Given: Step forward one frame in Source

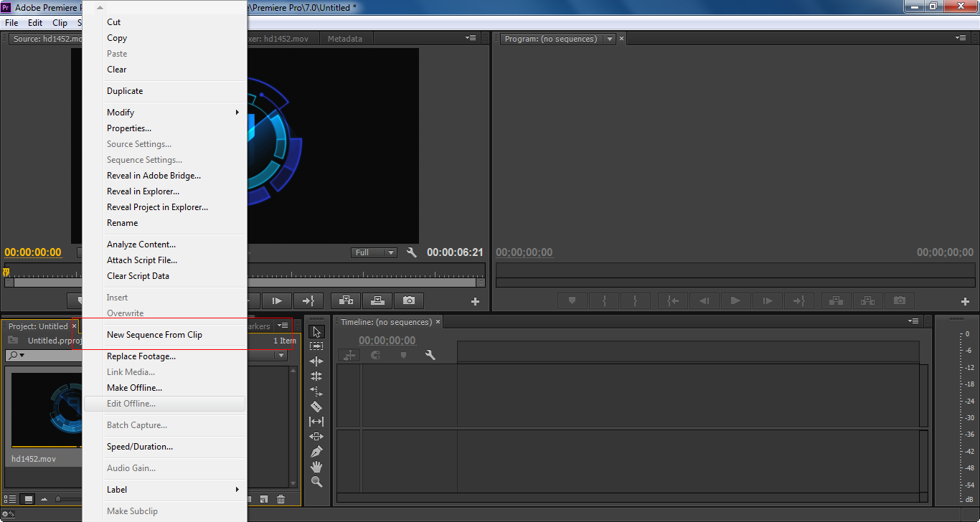Looking at the screenshot, I should point(277,300).
